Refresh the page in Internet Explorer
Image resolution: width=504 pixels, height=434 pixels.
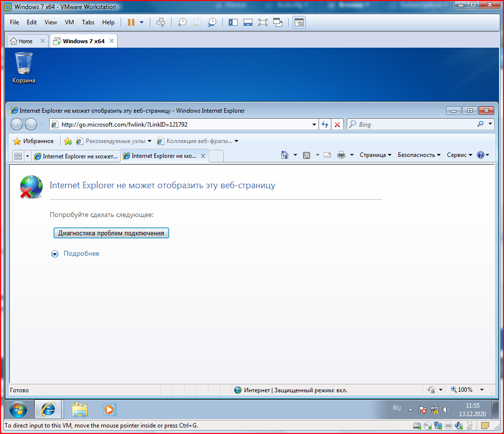coord(325,125)
